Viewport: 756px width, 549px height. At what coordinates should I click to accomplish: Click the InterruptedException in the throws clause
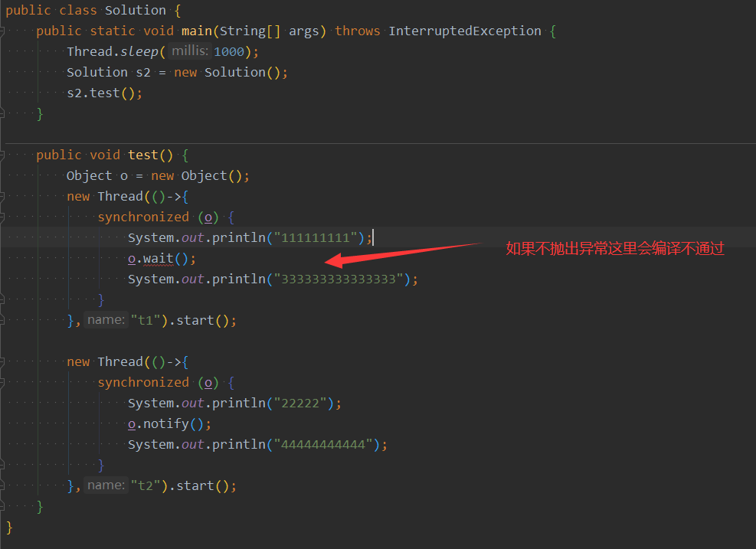tap(464, 31)
